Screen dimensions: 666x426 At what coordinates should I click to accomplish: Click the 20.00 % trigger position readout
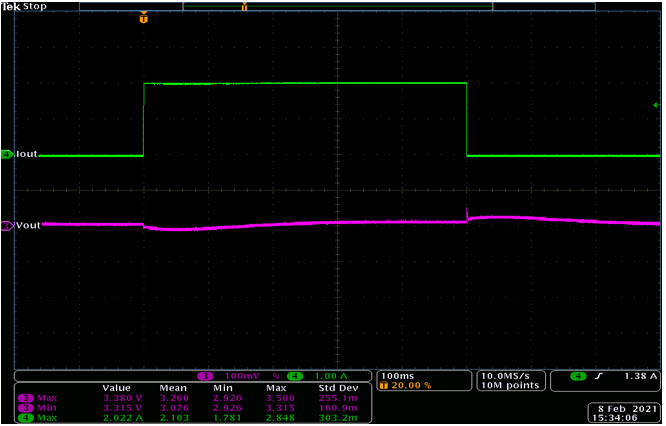coord(406,385)
